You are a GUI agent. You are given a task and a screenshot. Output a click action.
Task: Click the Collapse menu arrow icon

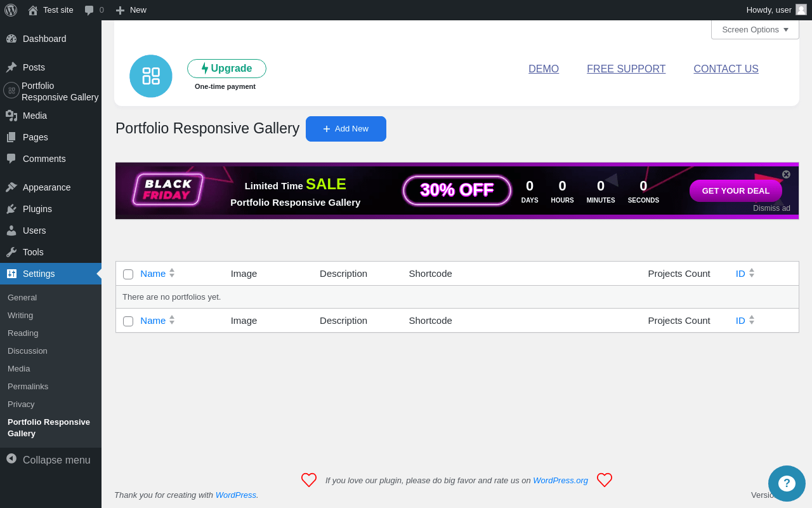click(11, 458)
